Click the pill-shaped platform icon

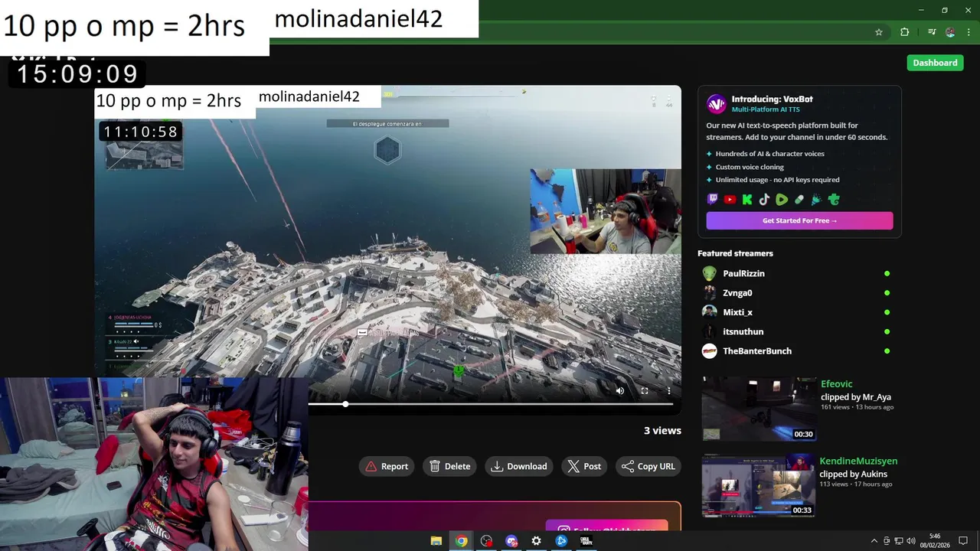pyautogui.click(x=799, y=200)
